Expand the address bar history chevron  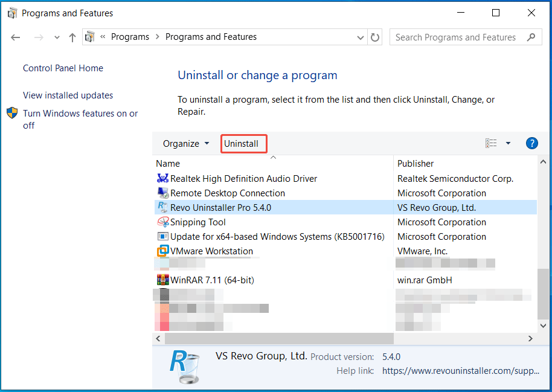point(361,37)
